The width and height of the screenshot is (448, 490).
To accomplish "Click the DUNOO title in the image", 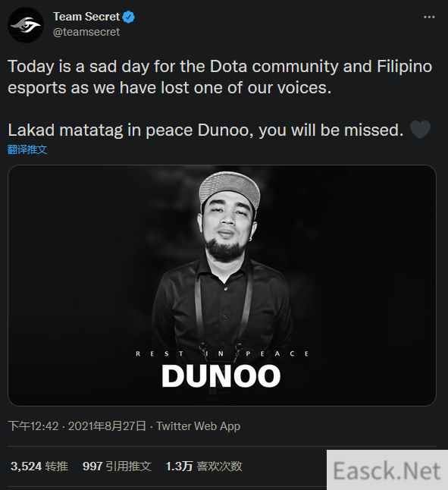I will [x=221, y=376].
